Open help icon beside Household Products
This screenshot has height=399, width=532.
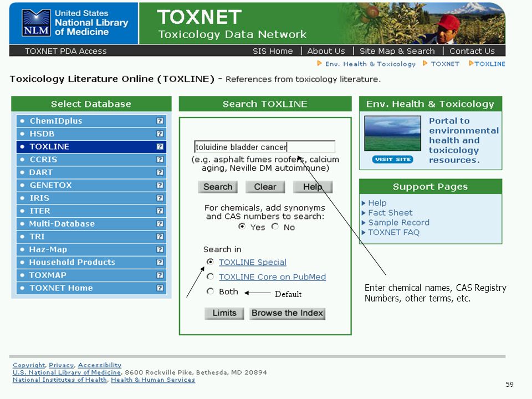click(x=160, y=262)
